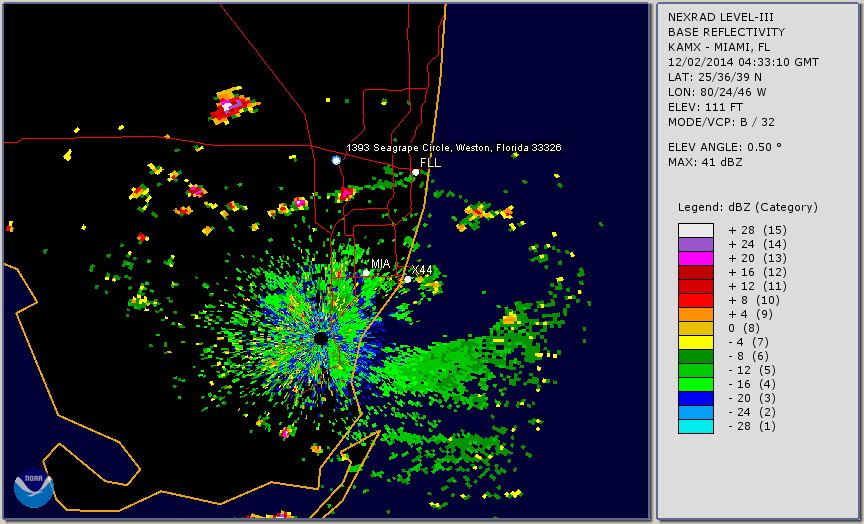The height and width of the screenshot is (524, 864).
Task: Click the '- 28 (1)' legend label
Action: point(752,426)
